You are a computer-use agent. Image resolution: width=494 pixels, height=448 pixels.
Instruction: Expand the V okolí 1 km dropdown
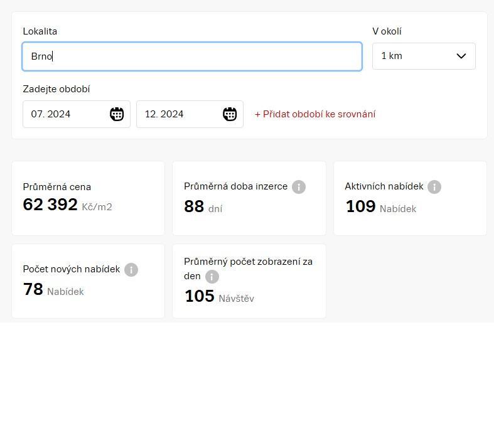[424, 56]
